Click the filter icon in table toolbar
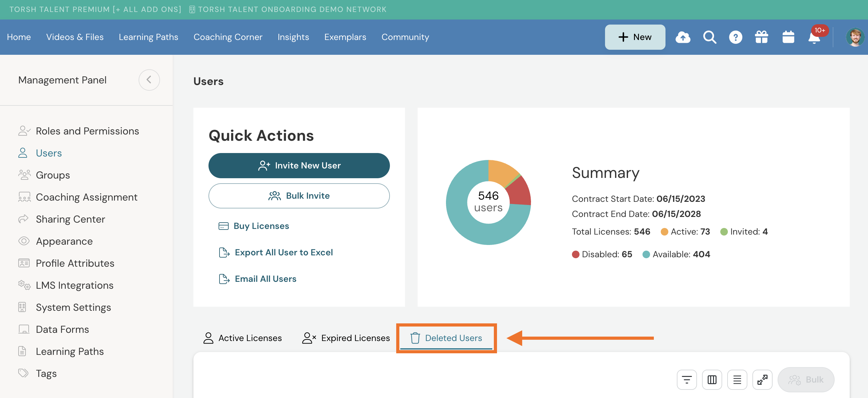Image resolution: width=868 pixels, height=398 pixels. coord(687,379)
